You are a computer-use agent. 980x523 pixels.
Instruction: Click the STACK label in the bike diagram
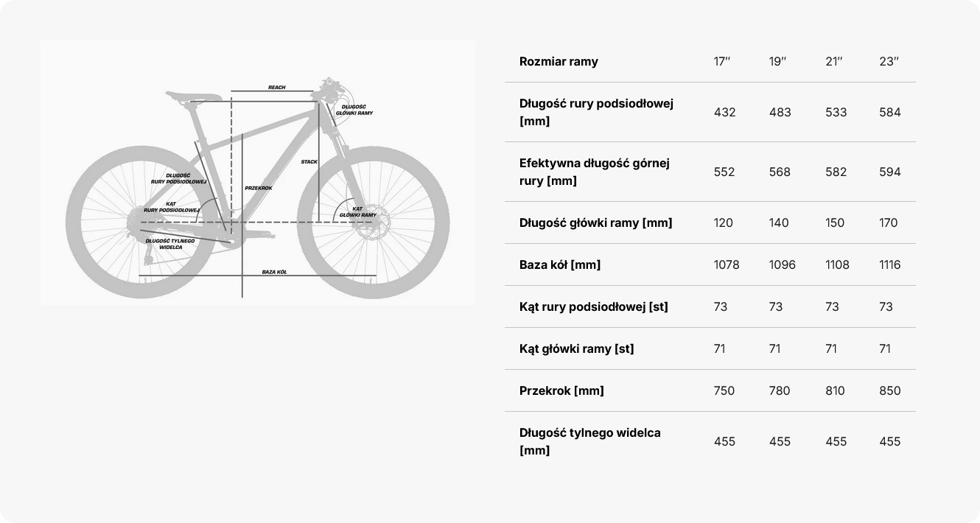pyautogui.click(x=309, y=161)
